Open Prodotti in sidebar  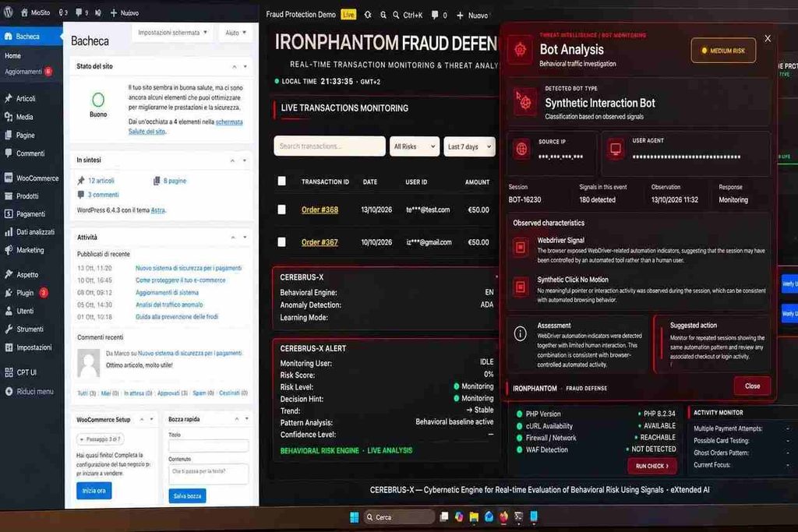(27, 196)
